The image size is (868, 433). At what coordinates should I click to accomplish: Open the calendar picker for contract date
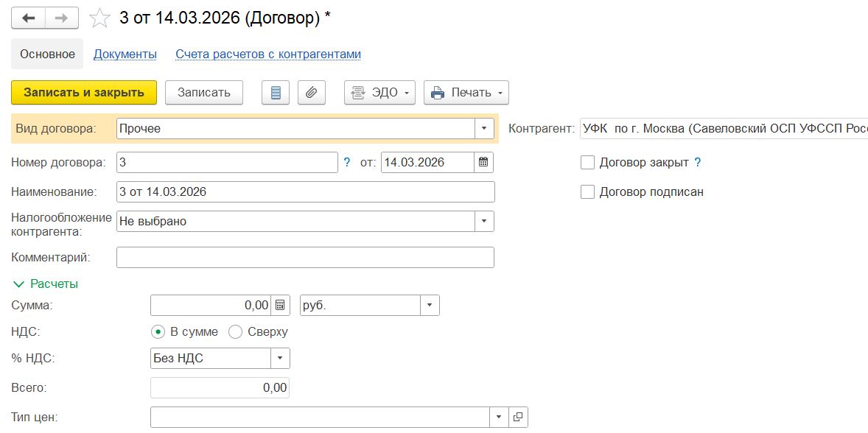(x=483, y=162)
